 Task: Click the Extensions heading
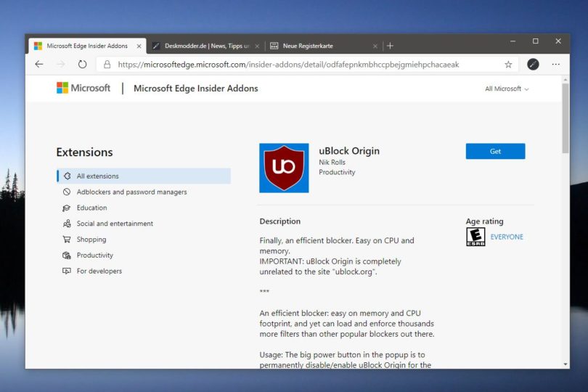point(84,152)
